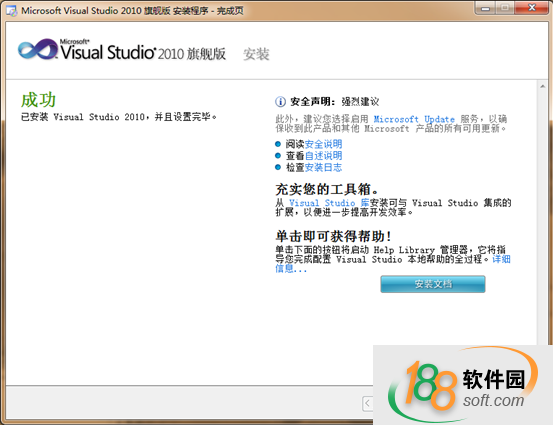
Task: Click the bullet next to 阅读安全说明
Action: [x=278, y=144]
